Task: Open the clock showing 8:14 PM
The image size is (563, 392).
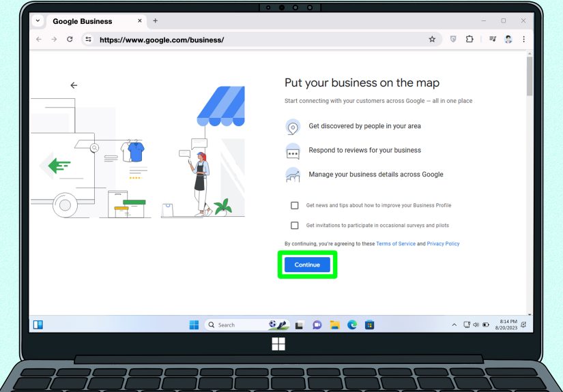Action: (x=506, y=325)
